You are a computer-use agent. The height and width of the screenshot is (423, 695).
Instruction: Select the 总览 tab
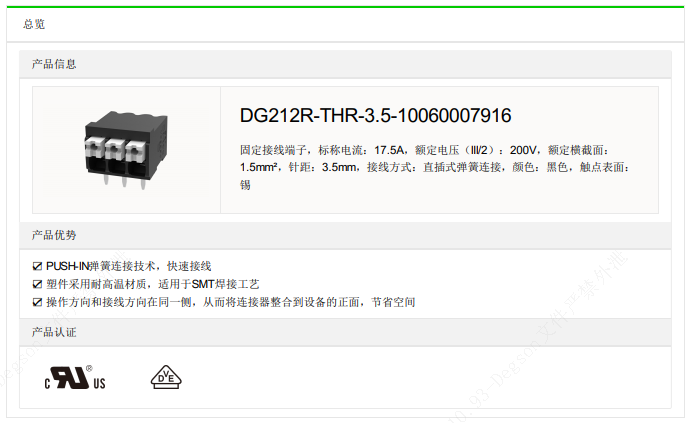click(34, 24)
